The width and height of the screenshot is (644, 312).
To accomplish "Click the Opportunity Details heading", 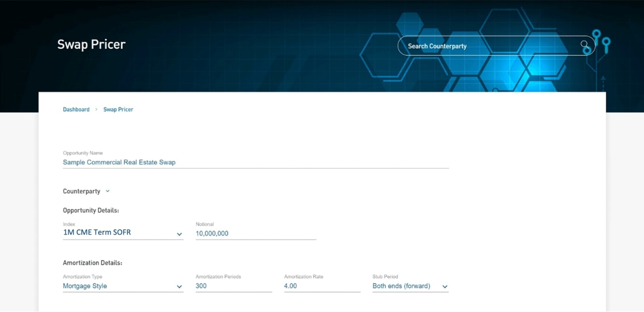I will 91,210.
